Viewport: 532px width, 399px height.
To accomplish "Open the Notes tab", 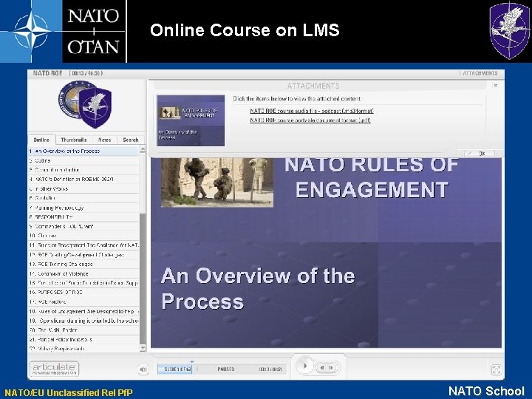I will coord(104,140).
